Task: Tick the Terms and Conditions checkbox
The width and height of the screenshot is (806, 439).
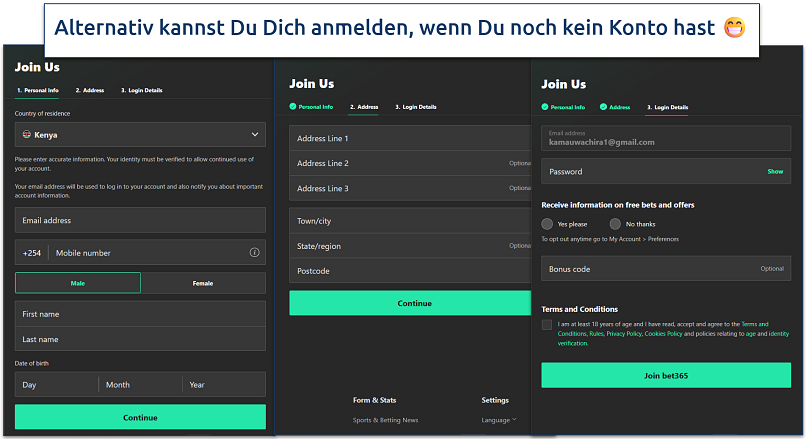Action: point(546,325)
